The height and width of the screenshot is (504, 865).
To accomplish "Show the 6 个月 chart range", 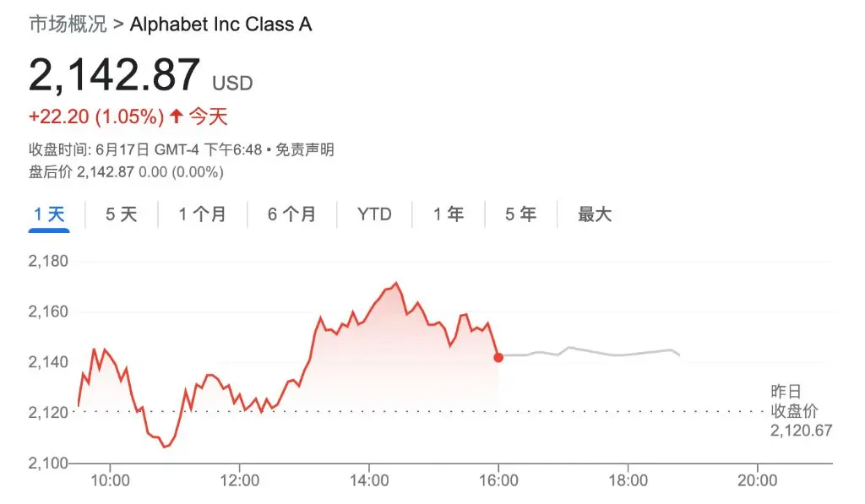I will point(291,214).
